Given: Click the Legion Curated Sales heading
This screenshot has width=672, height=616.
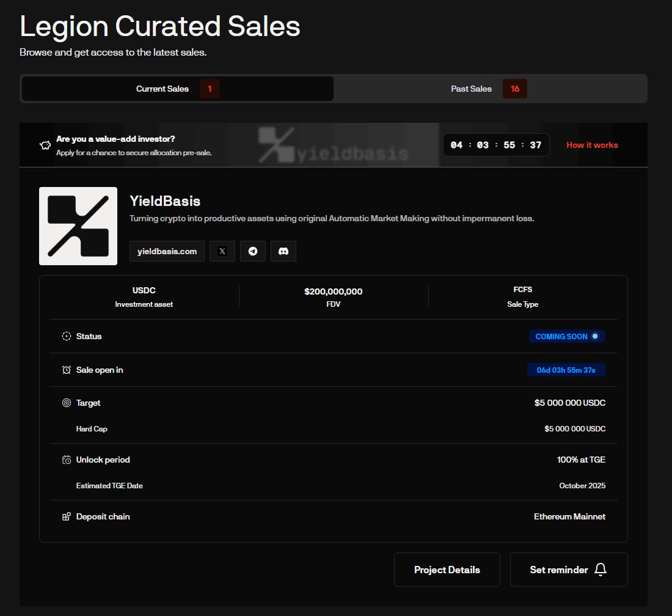Looking at the screenshot, I should [x=160, y=26].
